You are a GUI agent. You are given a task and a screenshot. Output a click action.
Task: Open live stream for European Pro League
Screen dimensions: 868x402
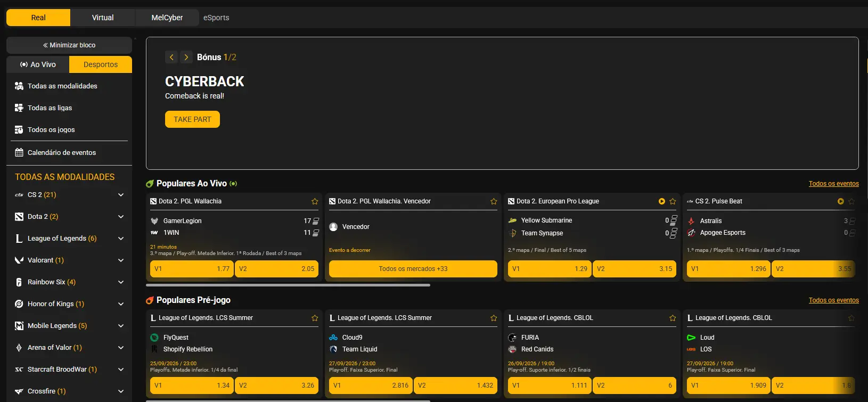(x=661, y=201)
